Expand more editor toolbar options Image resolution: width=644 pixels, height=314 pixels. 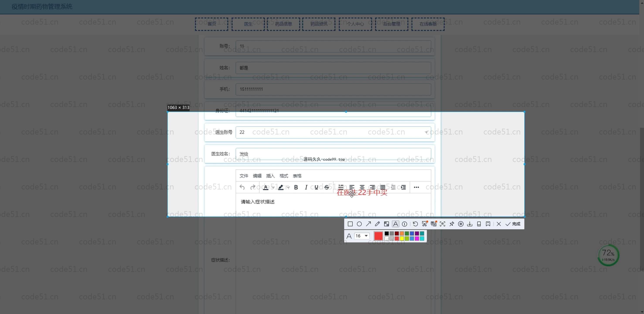click(x=416, y=187)
